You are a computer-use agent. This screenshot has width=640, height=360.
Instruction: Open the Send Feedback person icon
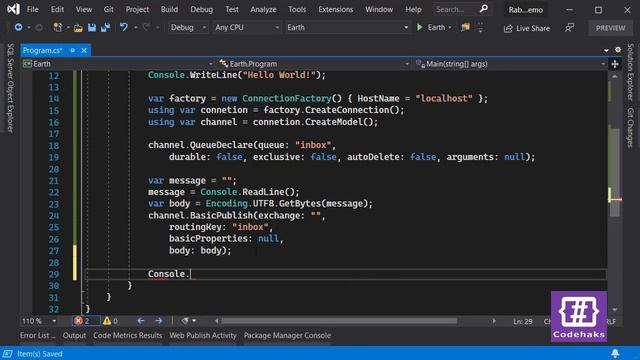click(x=569, y=28)
